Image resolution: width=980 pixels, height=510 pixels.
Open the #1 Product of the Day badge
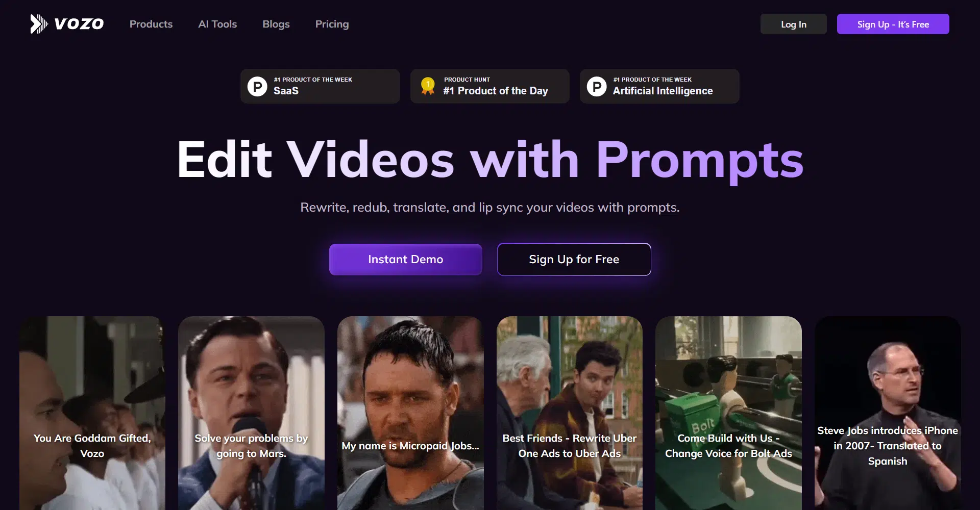(490, 86)
